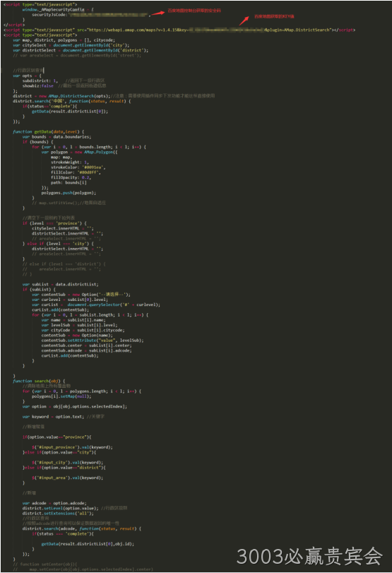Click the strokeColor '#0091ea' line
The image size is (392, 573).
[78, 167]
